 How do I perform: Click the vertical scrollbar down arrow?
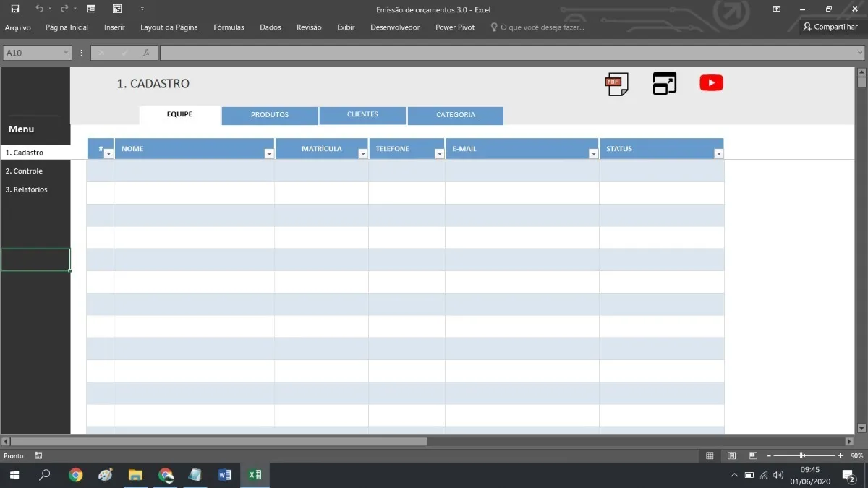(x=861, y=428)
